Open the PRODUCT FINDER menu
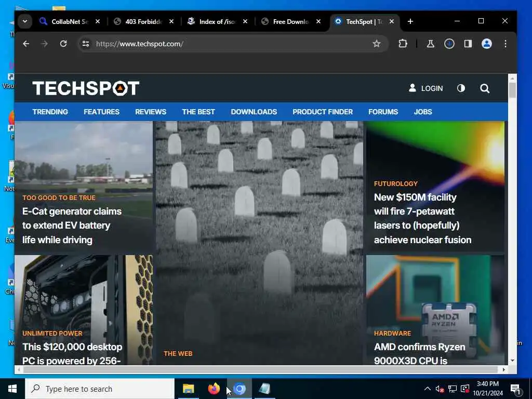The image size is (532, 399). click(323, 112)
